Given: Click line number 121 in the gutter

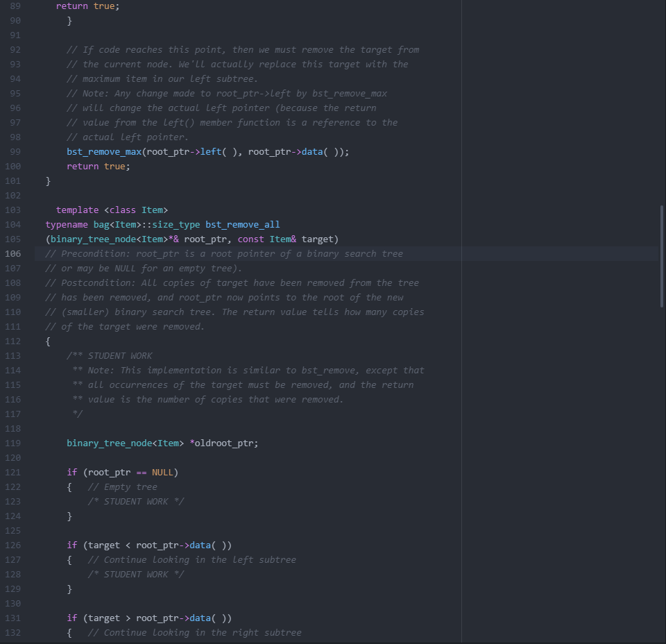Looking at the screenshot, I should 12,472.
